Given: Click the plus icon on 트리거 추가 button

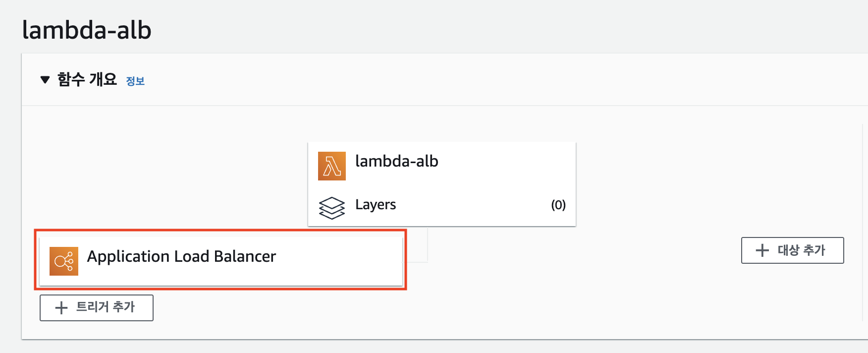Looking at the screenshot, I should [x=61, y=307].
